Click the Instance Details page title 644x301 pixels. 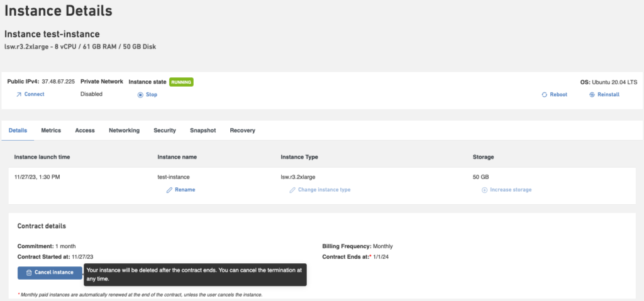pos(58,11)
